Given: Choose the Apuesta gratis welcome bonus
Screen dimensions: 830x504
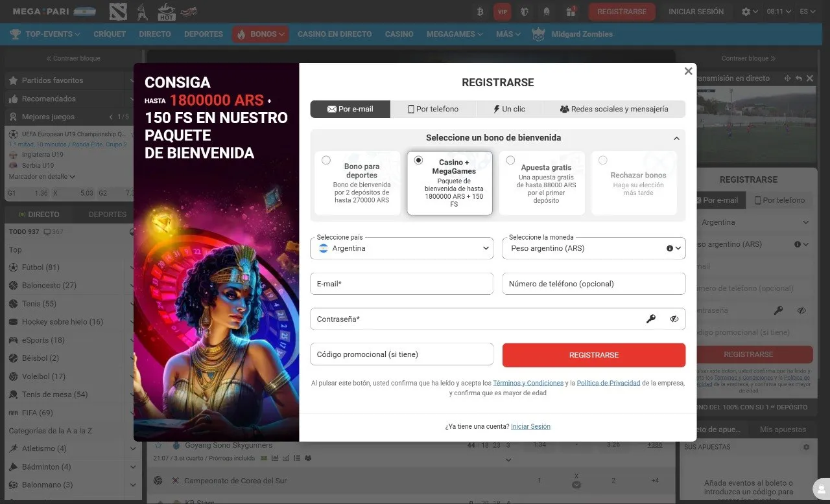Looking at the screenshot, I should coord(511,159).
